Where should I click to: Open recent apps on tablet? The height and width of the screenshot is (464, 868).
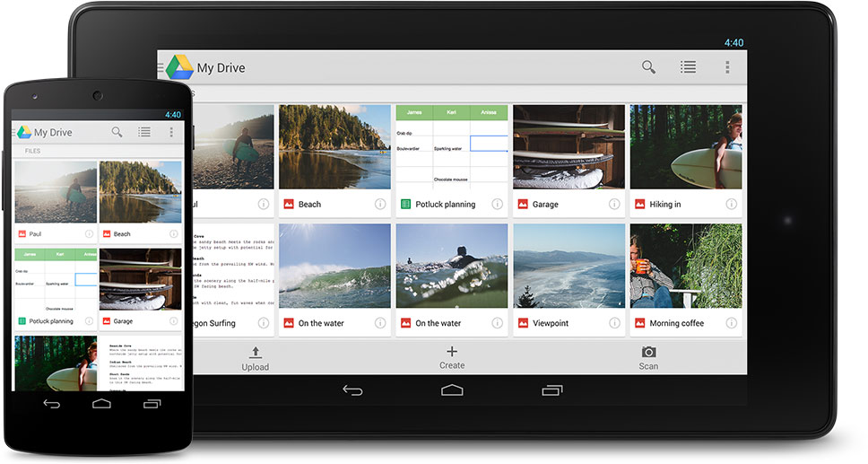[x=551, y=390]
